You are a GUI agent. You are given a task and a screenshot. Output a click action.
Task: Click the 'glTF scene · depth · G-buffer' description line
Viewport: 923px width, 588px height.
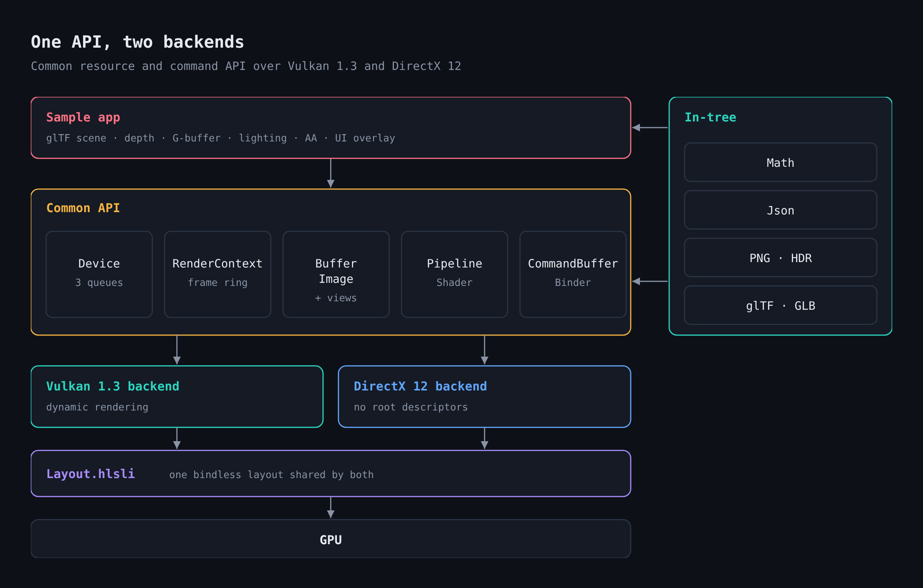(x=221, y=138)
